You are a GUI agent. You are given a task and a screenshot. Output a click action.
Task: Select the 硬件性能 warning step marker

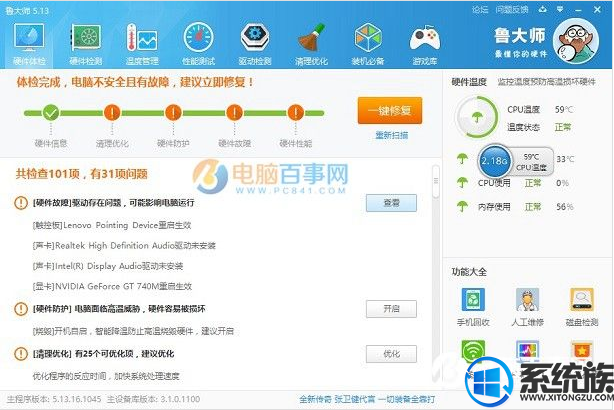point(295,113)
